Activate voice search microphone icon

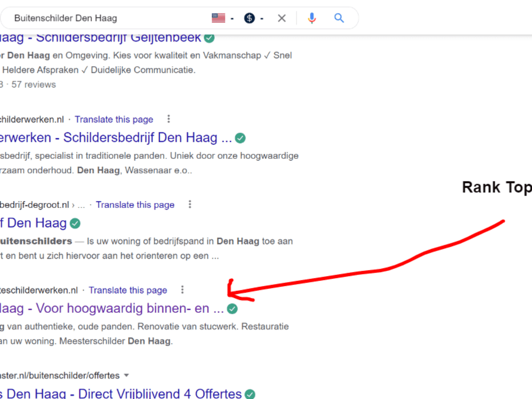click(x=312, y=18)
